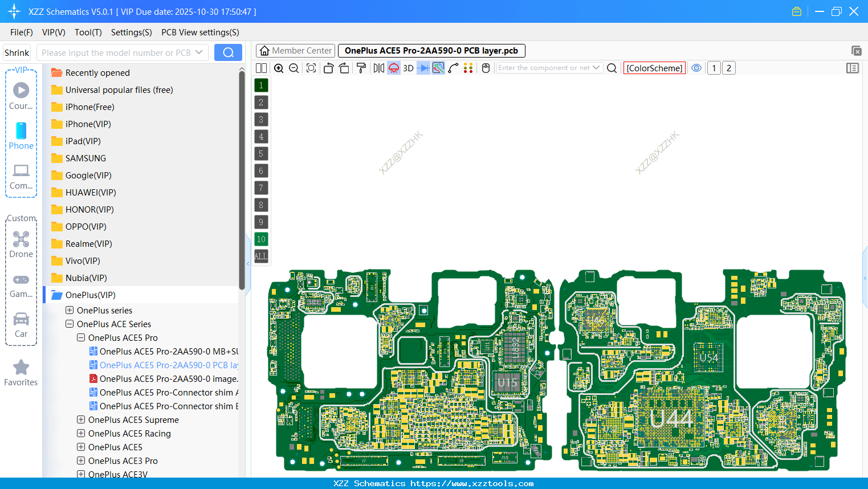The height and width of the screenshot is (489, 868).
Task: Select the Phone category icon
Action: coord(21,136)
